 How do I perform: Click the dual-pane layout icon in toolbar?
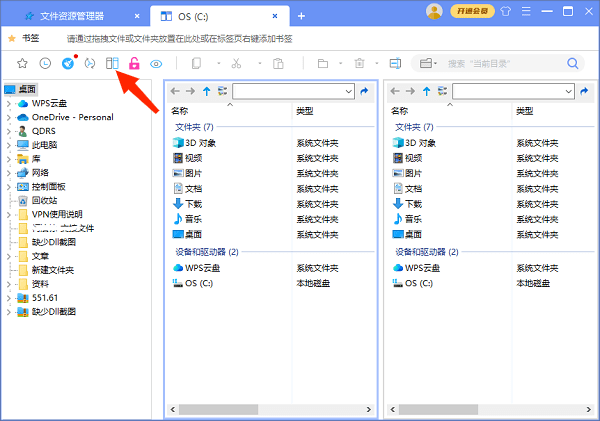[x=113, y=63]
